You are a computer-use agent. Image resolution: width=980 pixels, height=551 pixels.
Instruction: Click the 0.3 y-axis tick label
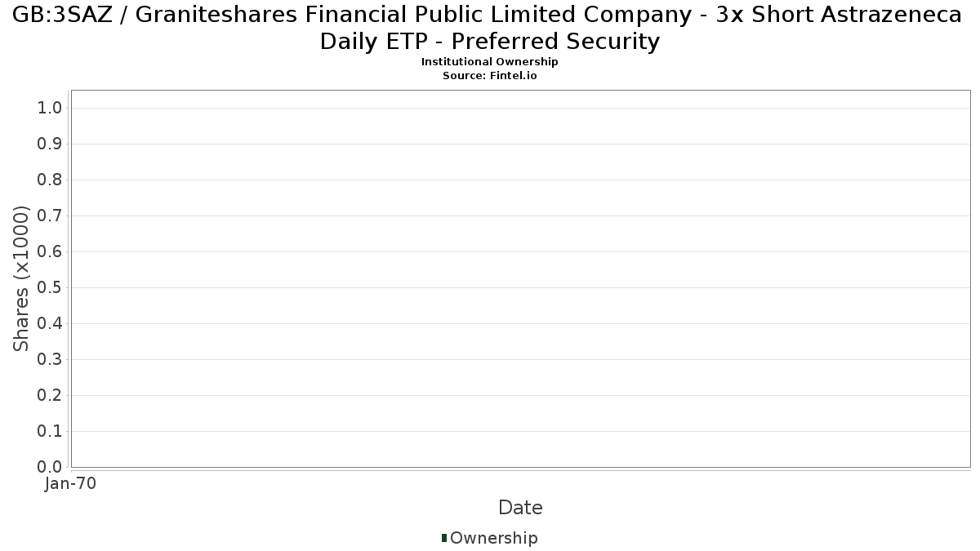(51, 360)
